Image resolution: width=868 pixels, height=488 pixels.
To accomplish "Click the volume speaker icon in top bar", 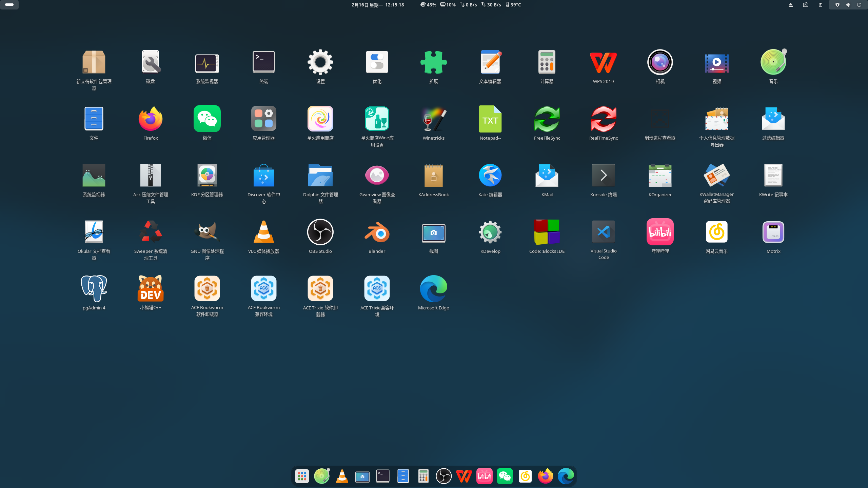I will (x=848, y=5).
